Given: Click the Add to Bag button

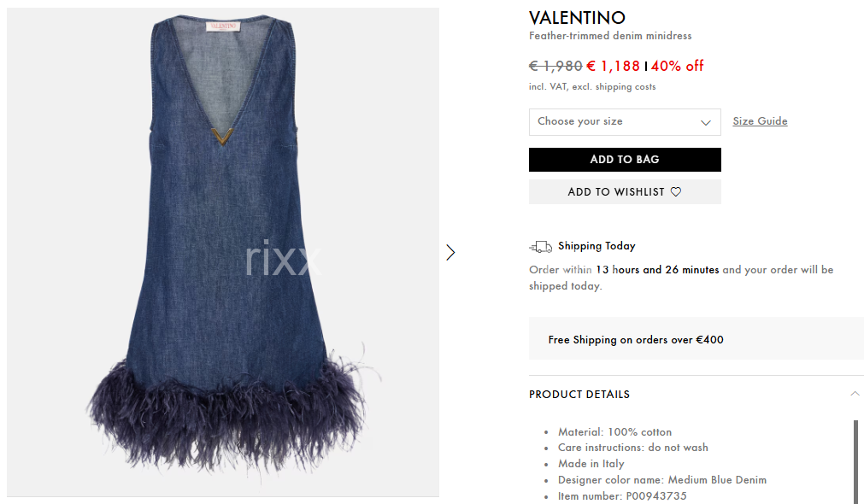Looking at the screenshot, I should tap(625, 160).
